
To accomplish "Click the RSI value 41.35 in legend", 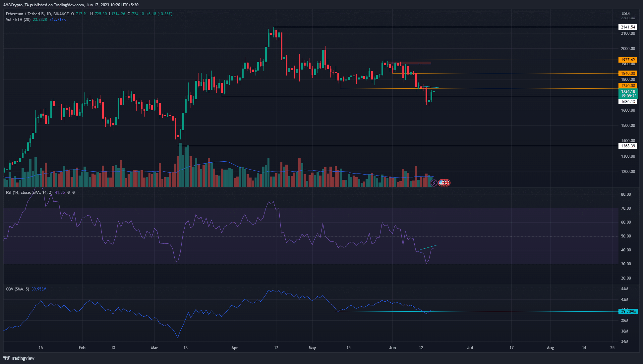I will pyautogui.click(x=60, y=192).
